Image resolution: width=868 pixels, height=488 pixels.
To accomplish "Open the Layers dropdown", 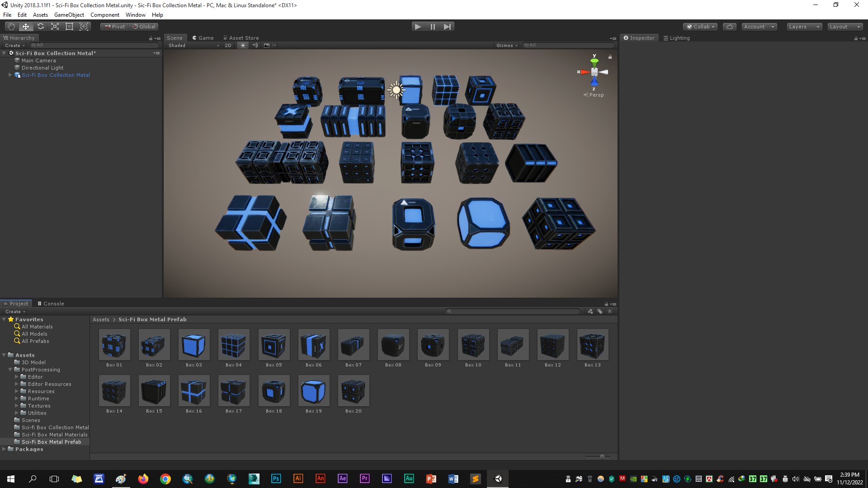I will (x=804, y=27).
